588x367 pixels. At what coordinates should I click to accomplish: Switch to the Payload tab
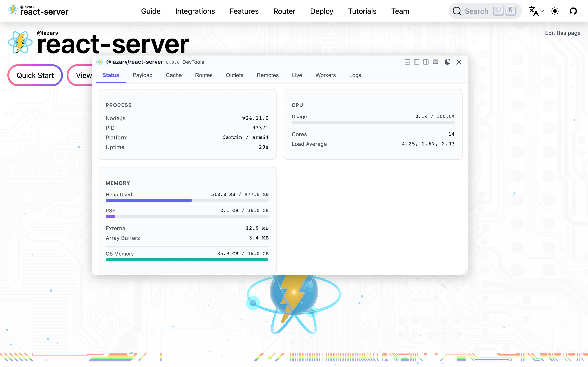click(x=142, y=75)
